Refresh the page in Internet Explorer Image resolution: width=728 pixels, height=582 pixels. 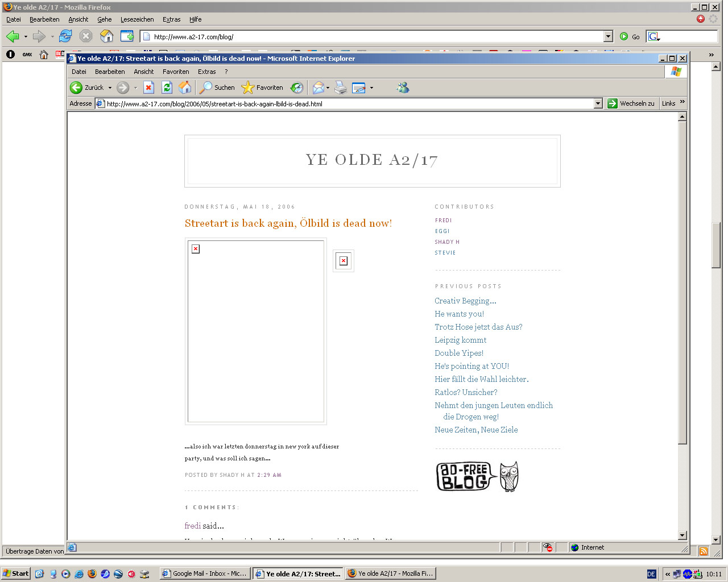(167, 88)
